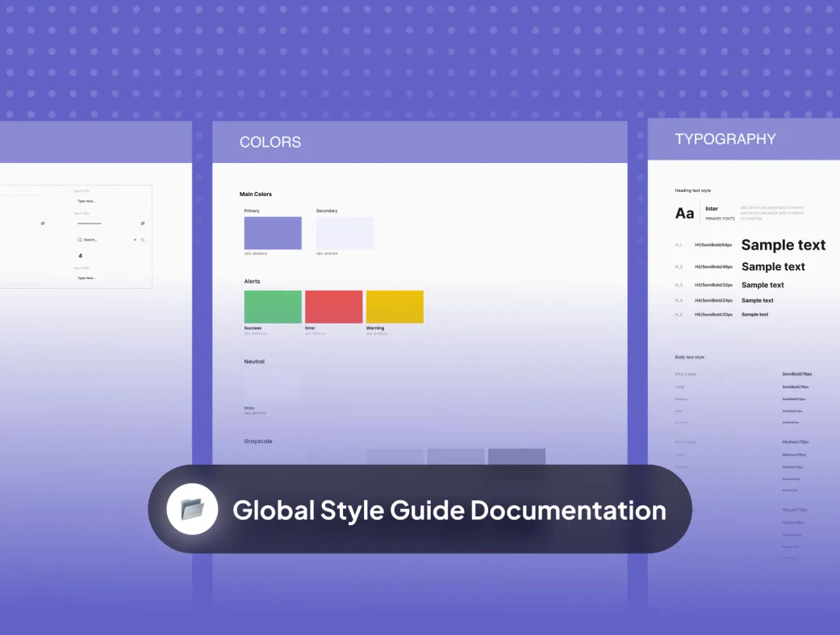
Task: Select the Primary purple color swatch
Action: click(x=273, y=233)
